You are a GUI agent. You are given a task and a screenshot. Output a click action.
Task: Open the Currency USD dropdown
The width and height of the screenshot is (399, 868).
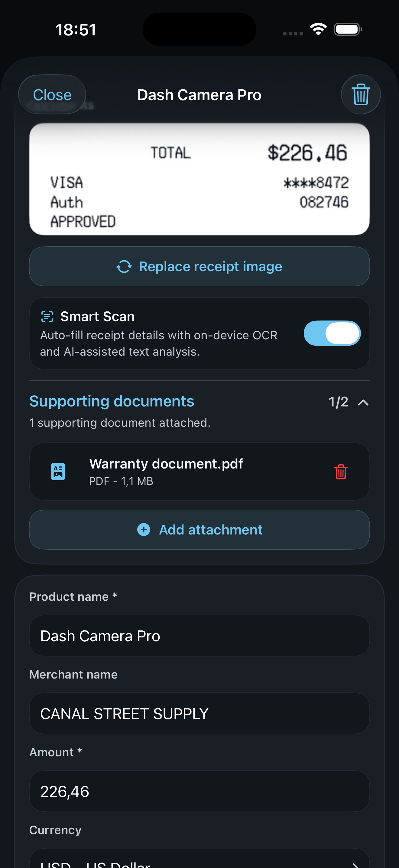[x=199, y=858]
